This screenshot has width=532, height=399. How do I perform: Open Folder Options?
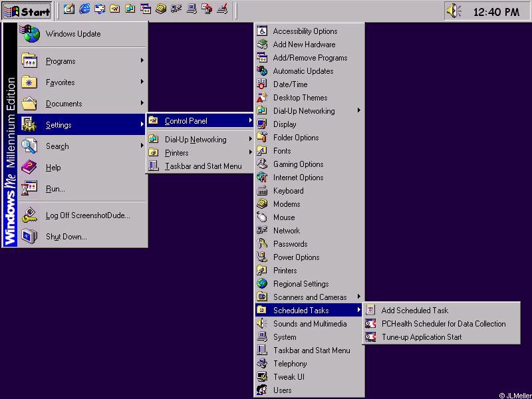310,138
